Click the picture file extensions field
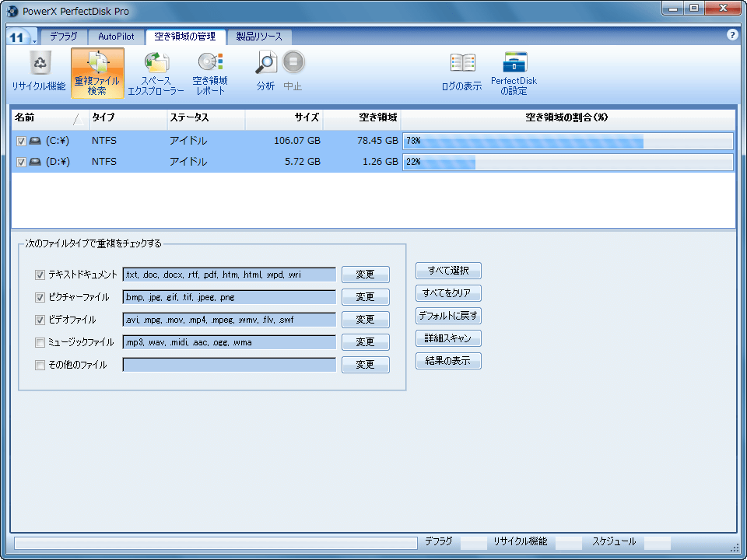Viewport: 747px width, 560px height. (229, 297)
